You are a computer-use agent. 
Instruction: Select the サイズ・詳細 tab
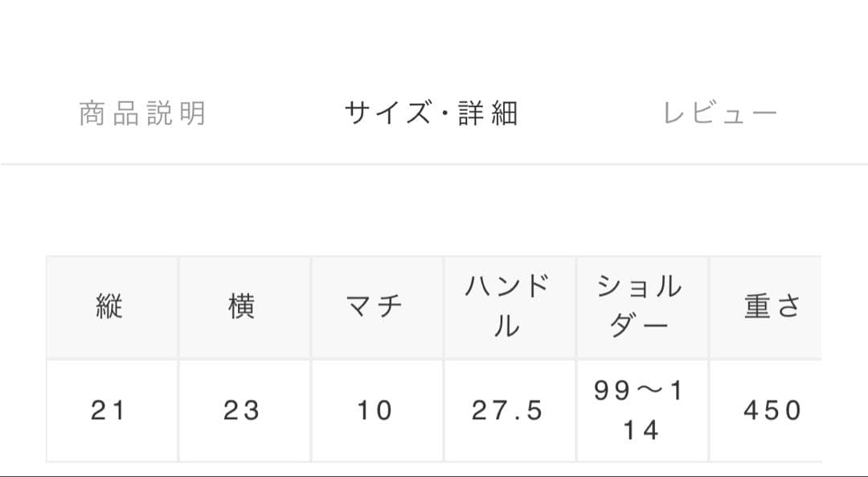[x=432, y=112]
